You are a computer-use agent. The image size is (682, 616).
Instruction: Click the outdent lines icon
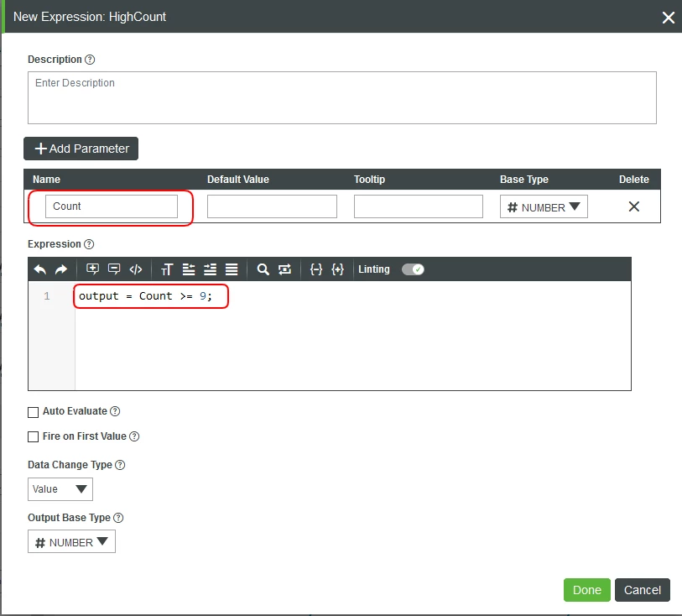(x=189, y=269)
